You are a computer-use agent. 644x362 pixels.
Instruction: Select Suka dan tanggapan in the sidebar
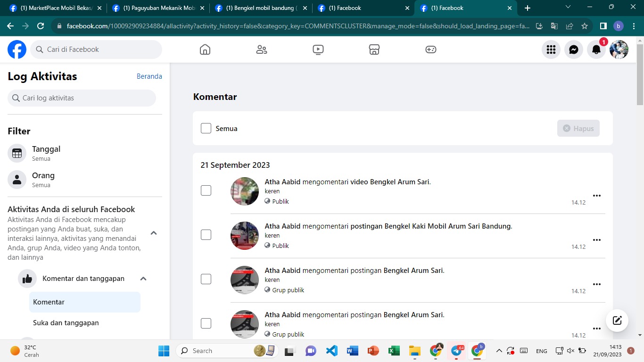coord(85,323)
